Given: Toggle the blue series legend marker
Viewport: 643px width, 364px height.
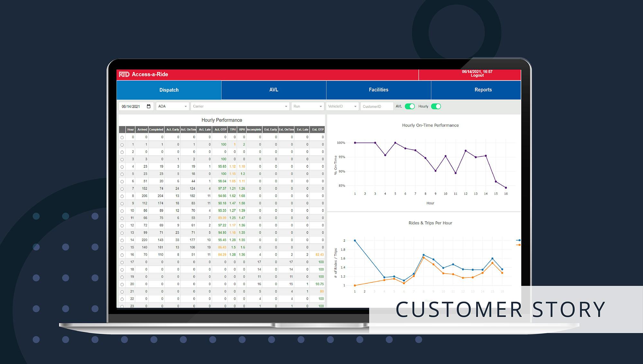Looking at the screenshot, I should click(519, 240).
